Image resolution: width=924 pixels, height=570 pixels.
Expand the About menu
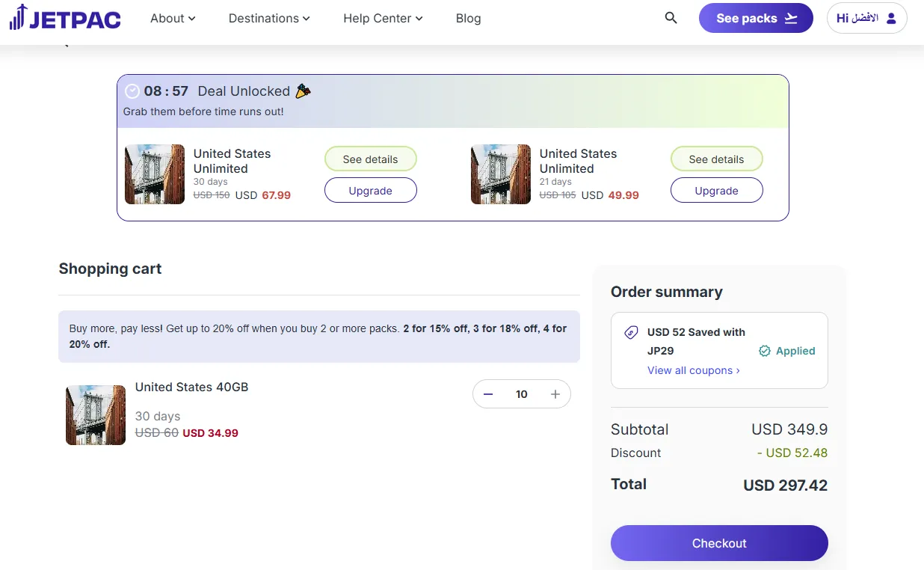[x=173, y=18]
